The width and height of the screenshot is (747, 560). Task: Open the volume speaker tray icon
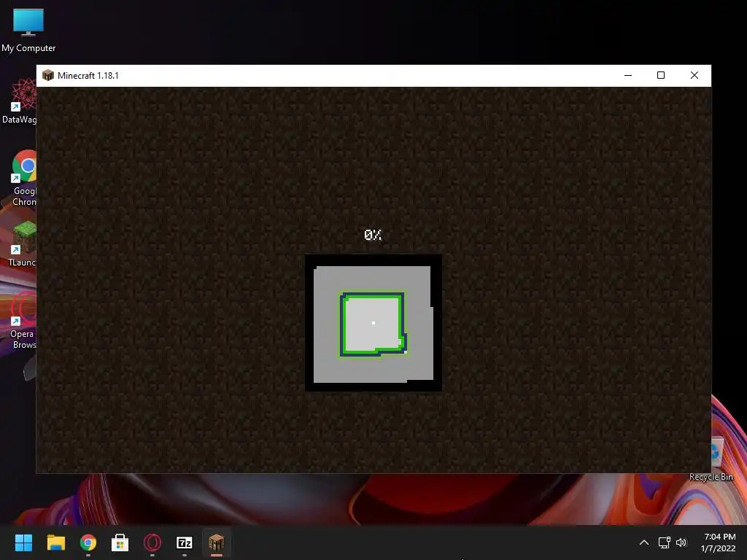tap(681, 542)
